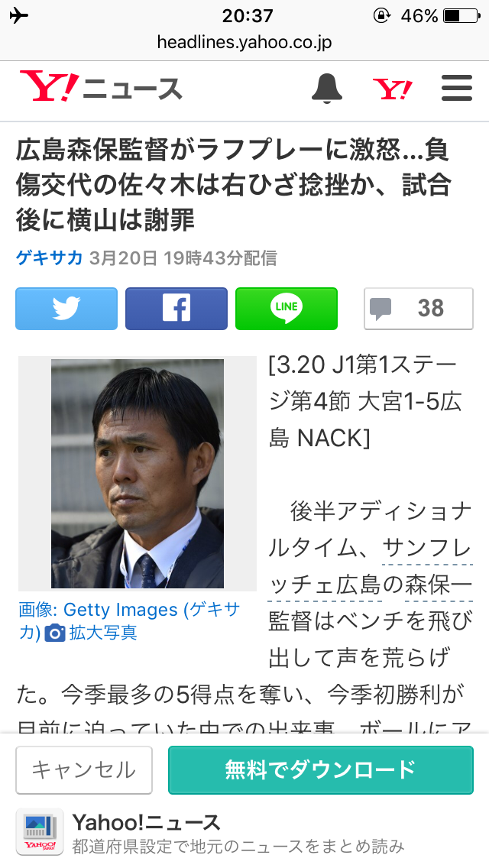Tap the Yahoo!ニュース app icon
This screenshot has width=489, height=868.
coord(39,832)
